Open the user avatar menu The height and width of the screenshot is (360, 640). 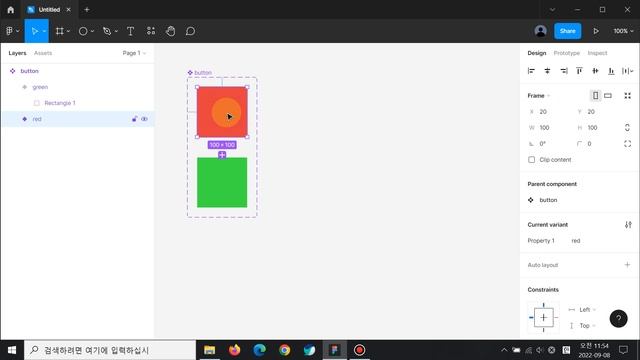point(540,31)
